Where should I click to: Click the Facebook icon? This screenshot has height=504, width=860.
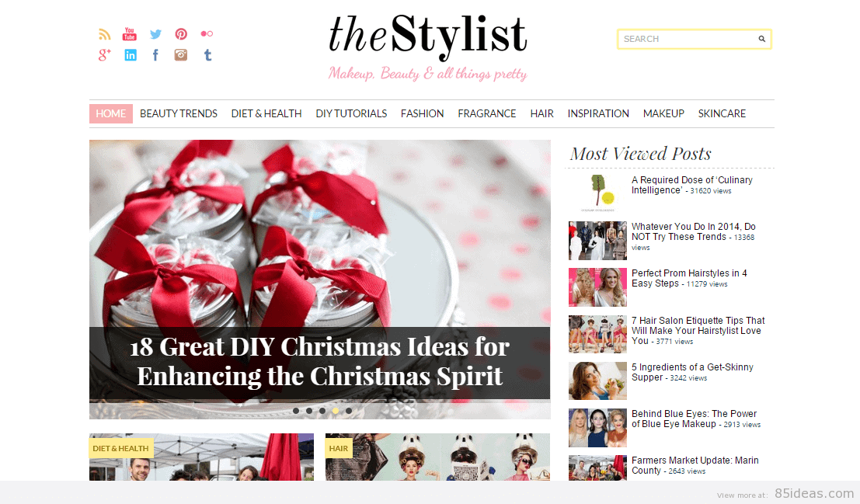[x=156, y=55]
